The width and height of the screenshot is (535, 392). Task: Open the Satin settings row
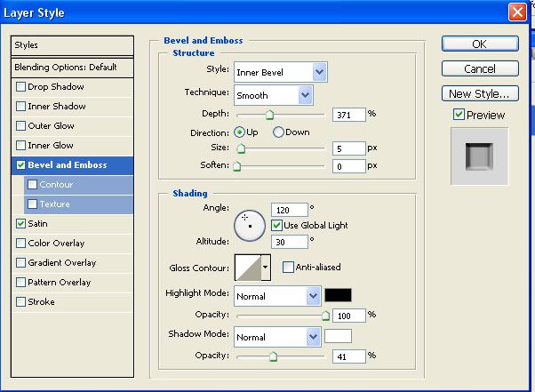point(72,224)
